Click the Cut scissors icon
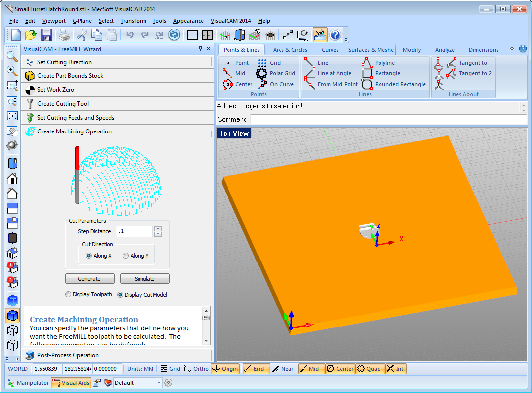The height and width of the screenshot is (393, 532). coord(82,35)
